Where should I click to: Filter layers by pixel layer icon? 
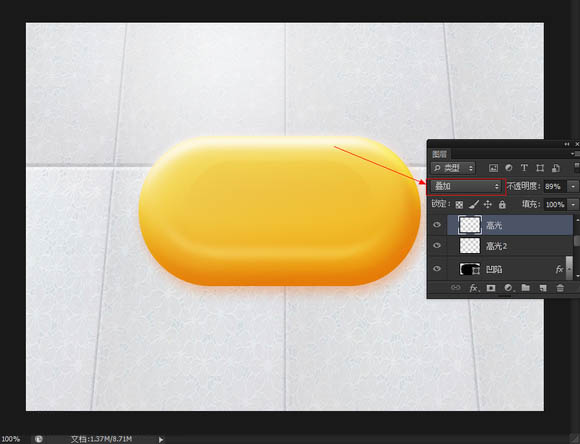click(493, 168)
